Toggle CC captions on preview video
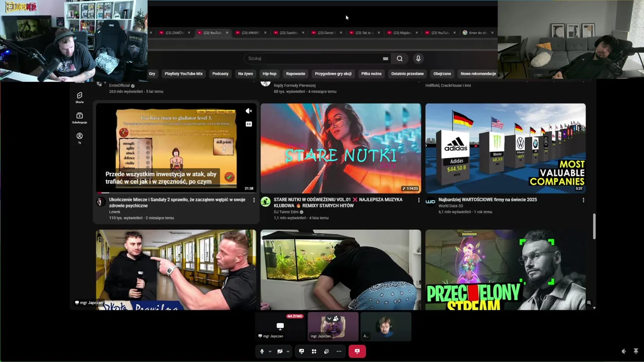The image size is (644, 362). 249,124
